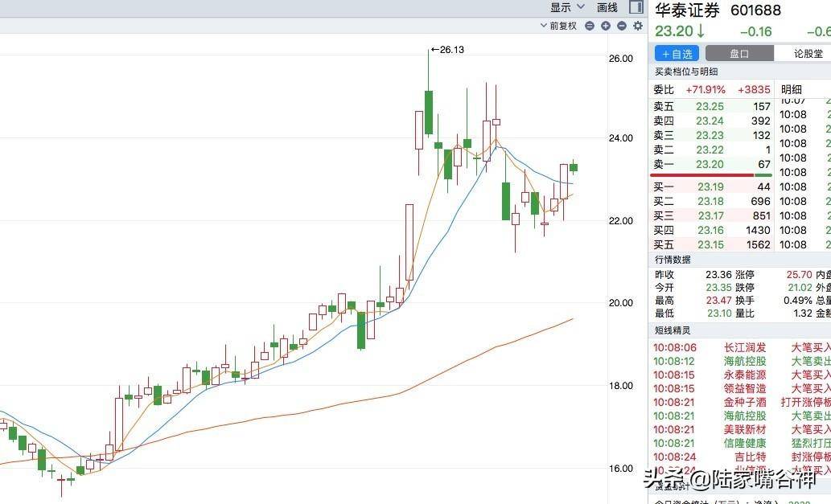Click the gear settings icon above the chart

coord(638,26)
